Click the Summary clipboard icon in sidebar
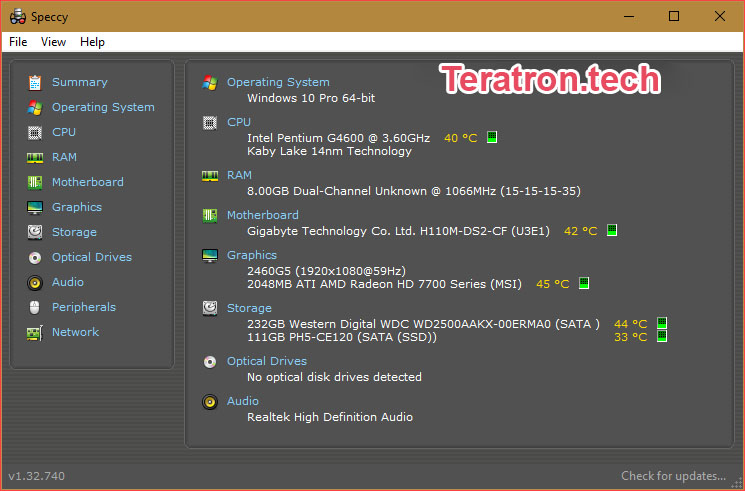 click(35, 83)
